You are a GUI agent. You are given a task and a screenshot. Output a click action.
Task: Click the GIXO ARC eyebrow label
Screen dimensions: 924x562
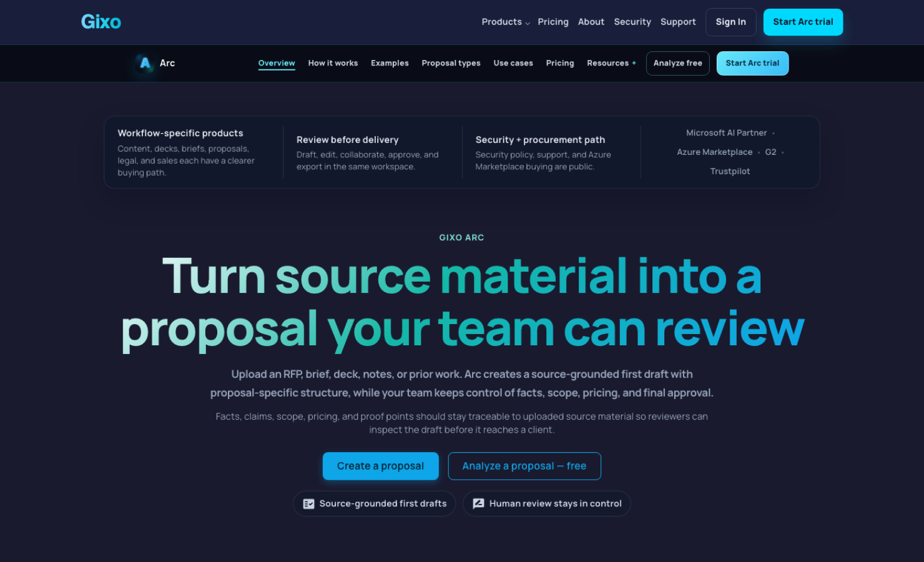tap(462, 237)
